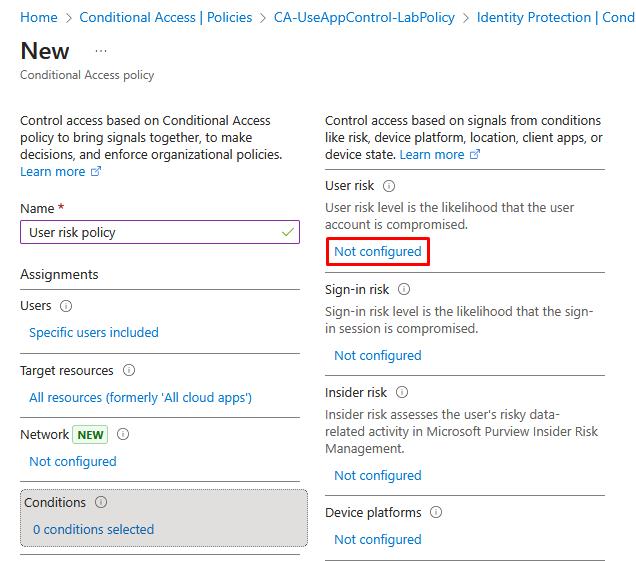The height and width of the screenshot is (561, 636).
Task: Click the Insider risk info icon
Action: (402, 393)
